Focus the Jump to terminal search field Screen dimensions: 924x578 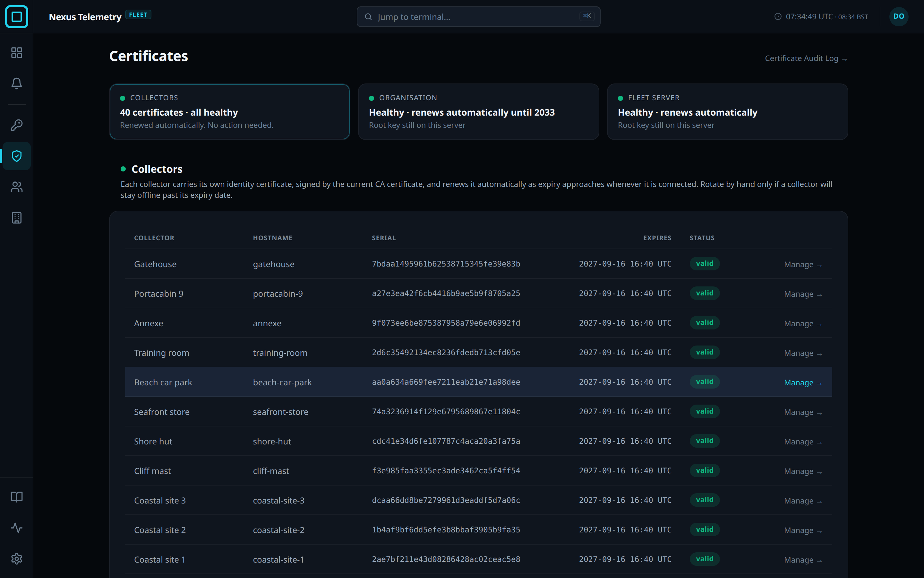tap(478, 17)
